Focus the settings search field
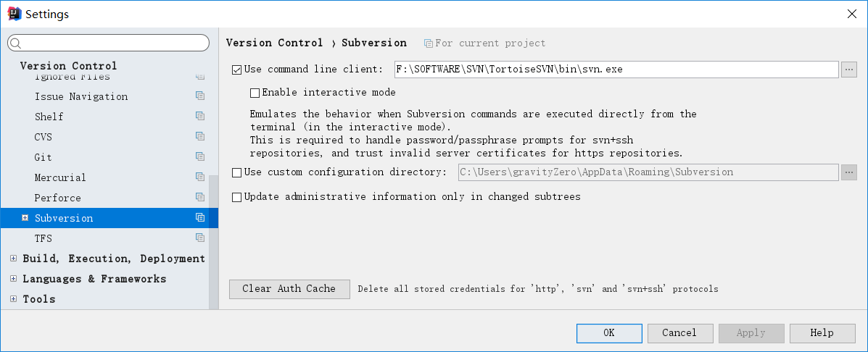 pos(109,43)
